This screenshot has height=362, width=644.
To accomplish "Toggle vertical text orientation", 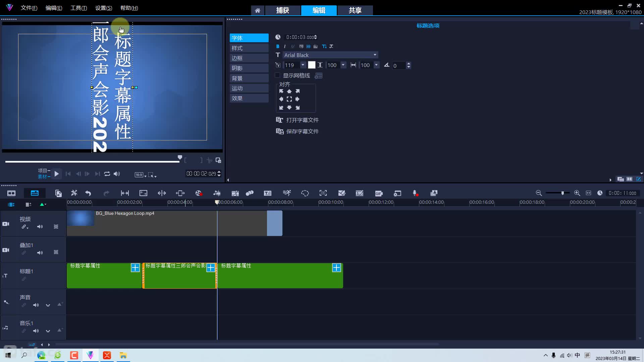I will pos(324,46).
